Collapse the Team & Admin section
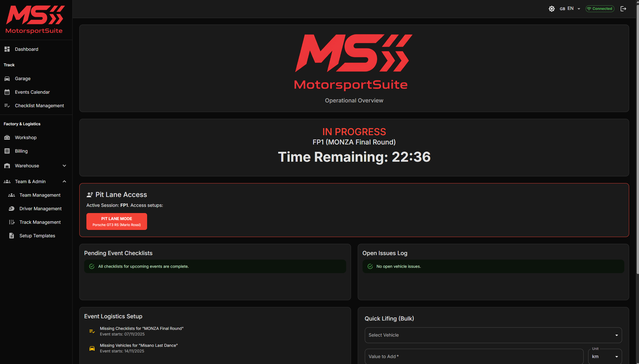639x364 pixels. tap(64, 182)
